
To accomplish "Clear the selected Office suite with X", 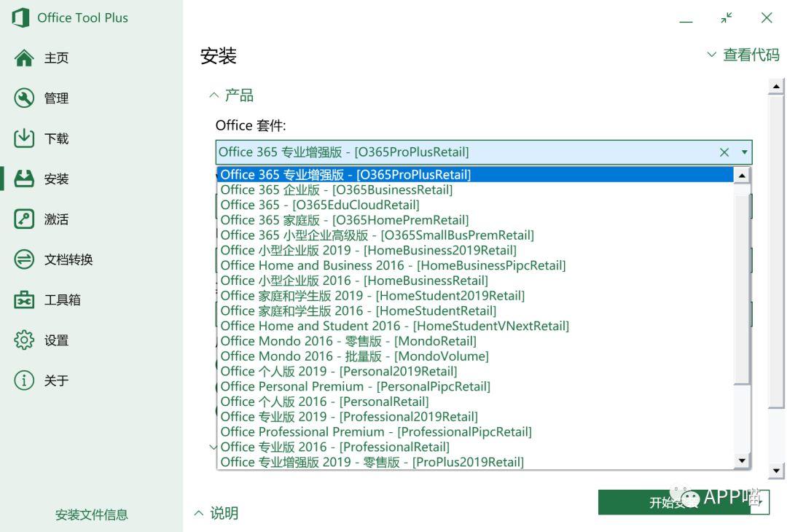I will coord(724,152).
